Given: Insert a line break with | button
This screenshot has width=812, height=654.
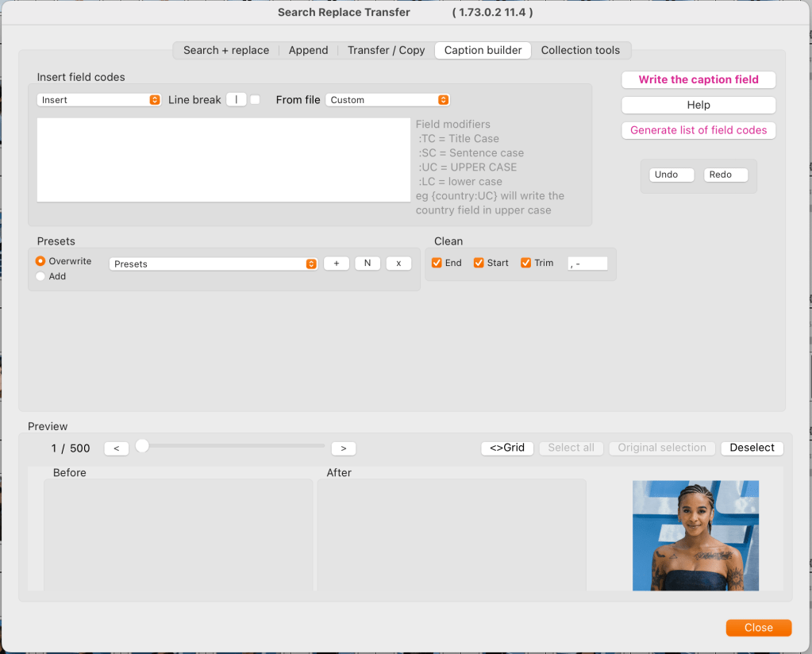Looking at the screenshot, I should (x=237, y=100).
